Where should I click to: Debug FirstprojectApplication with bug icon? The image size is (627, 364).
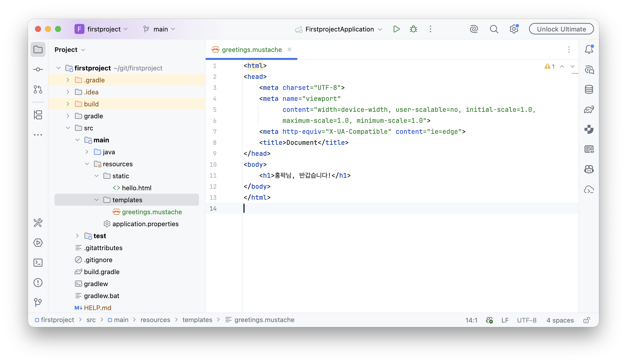click(413, 29)
